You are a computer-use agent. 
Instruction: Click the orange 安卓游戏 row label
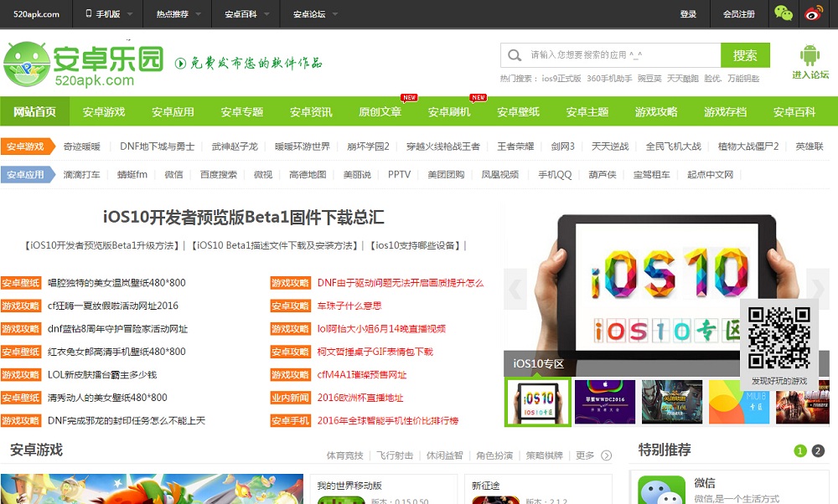[x=26, y=147]
